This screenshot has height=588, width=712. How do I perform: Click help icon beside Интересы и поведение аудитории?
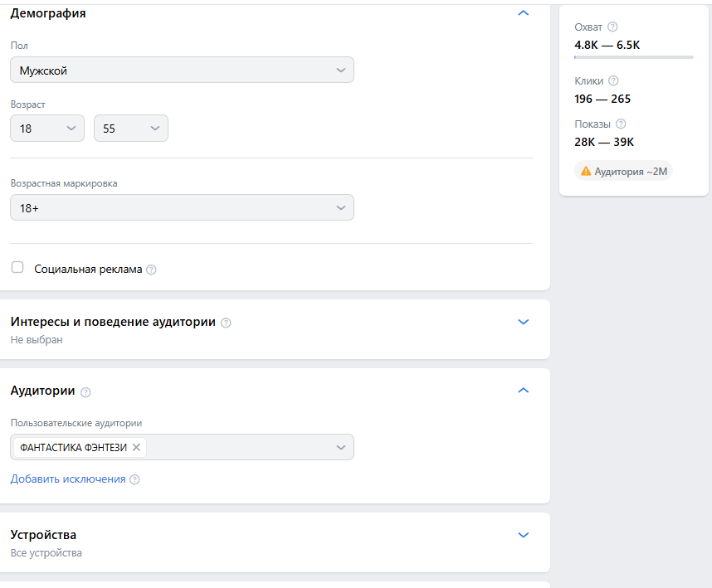pos(226,323)
